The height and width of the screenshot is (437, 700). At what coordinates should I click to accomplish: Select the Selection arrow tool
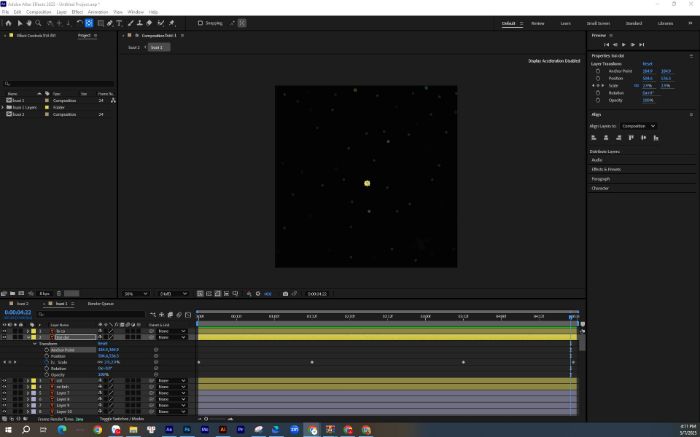tap(20, 23)
